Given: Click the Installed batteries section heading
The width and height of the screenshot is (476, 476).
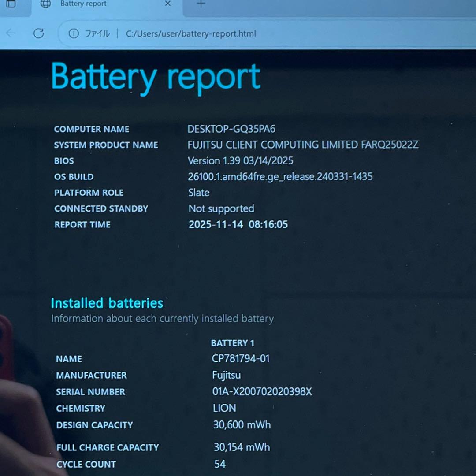Looking at the screenshot, I should pos(107,303).
